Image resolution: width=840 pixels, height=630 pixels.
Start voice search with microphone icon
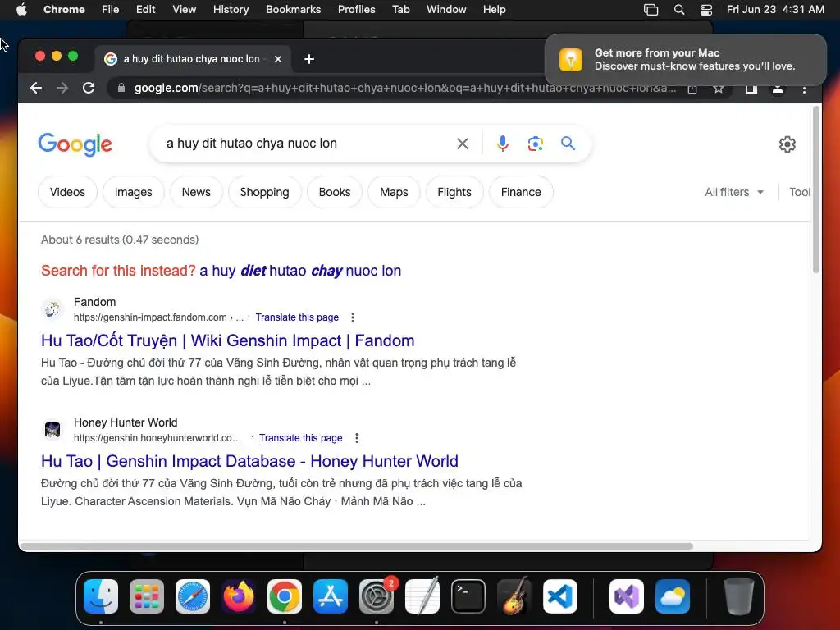click(x=503, y=144)
